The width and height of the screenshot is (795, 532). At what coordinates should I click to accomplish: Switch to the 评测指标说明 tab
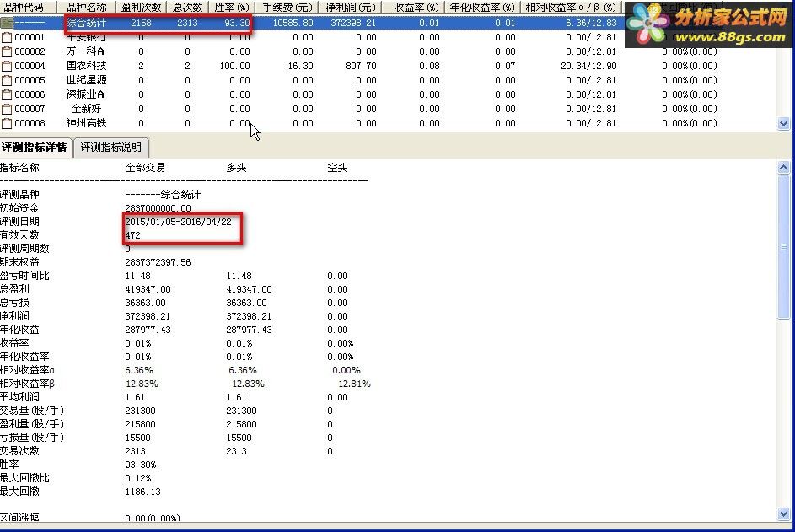click(x=111, y=148)
